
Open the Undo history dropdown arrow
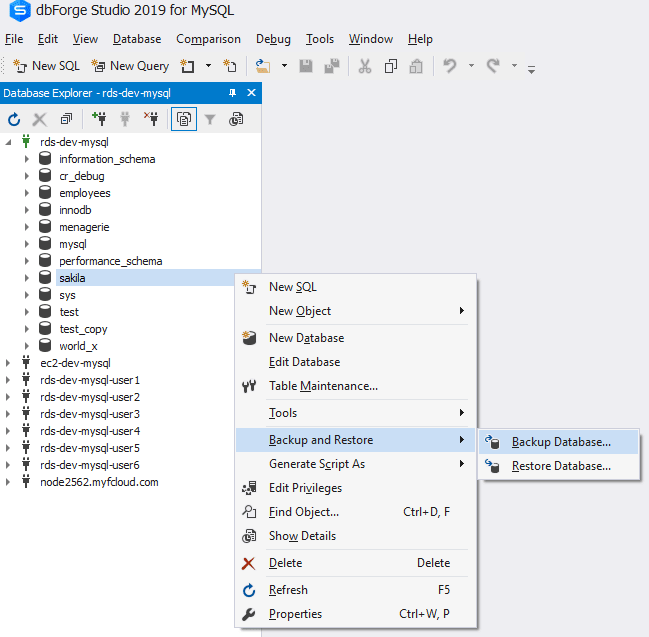click(471, 65)
